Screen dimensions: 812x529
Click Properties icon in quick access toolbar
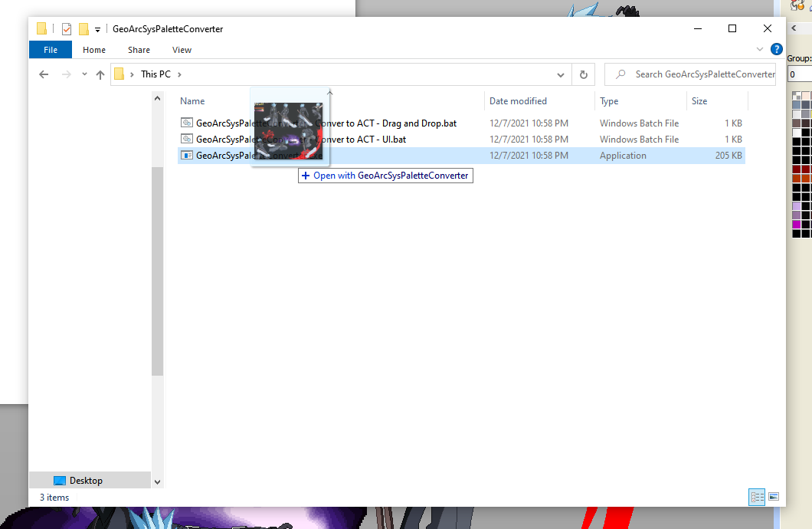coord(67,29)
